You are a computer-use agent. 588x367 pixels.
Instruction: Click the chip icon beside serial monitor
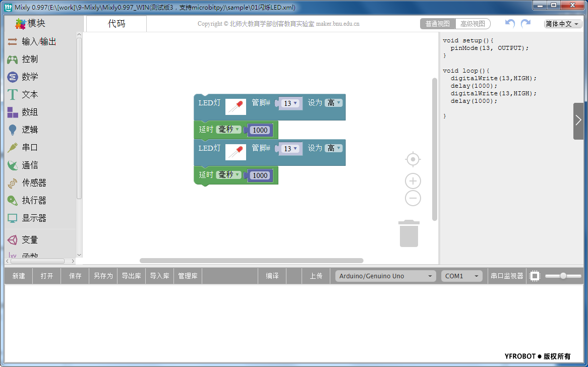[x=535, y=276]
